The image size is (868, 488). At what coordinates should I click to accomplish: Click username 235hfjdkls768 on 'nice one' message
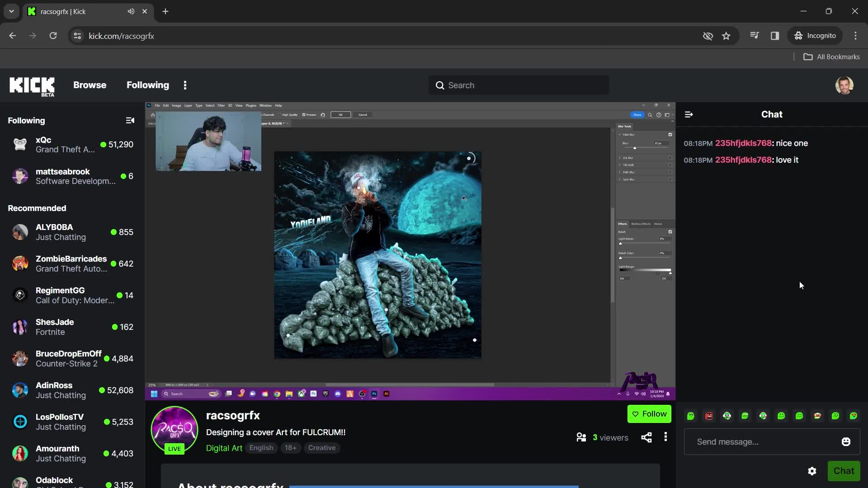point(743,143)
